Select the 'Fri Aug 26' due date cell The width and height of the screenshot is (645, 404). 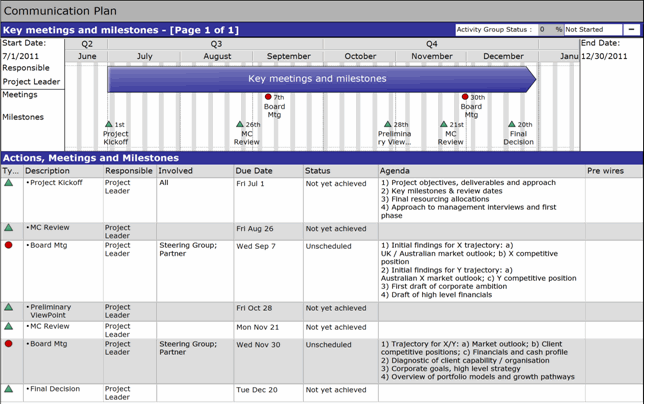pyautogui.click(x=269, y=232)
